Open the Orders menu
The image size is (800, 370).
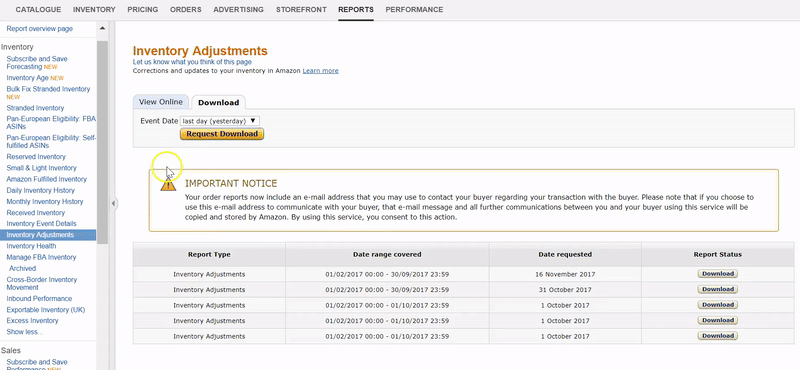[186, 9]
